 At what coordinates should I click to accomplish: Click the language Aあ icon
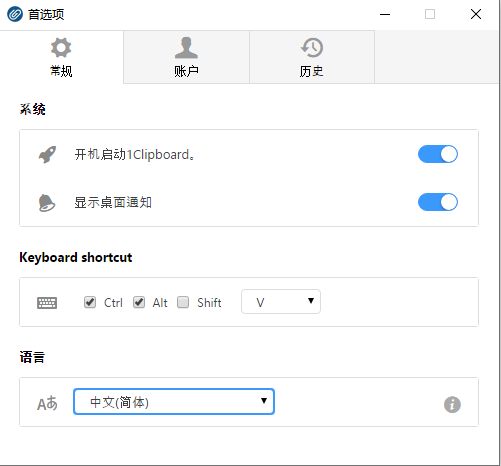coord(47,403)
